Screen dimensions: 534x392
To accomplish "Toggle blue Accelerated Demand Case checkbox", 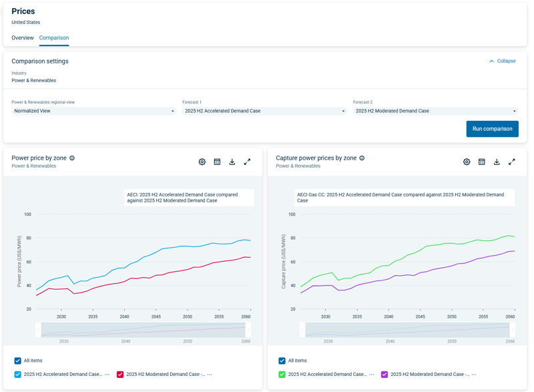I will 18,375.
